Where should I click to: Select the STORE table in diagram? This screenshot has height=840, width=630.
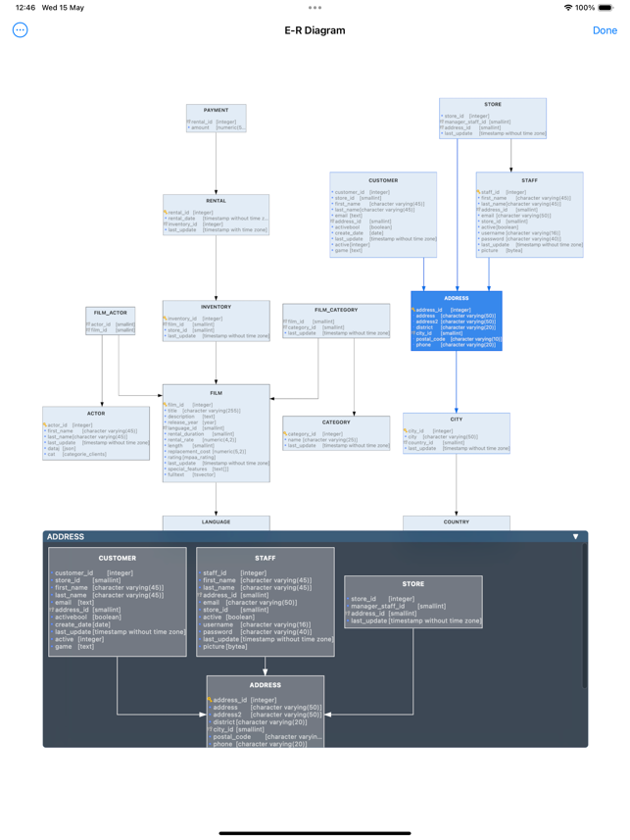click(492, 119)
